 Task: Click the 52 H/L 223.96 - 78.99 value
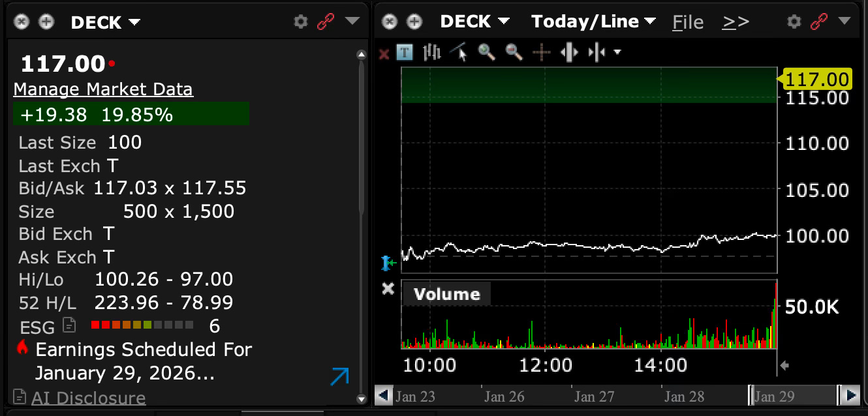tap(164, 303)
